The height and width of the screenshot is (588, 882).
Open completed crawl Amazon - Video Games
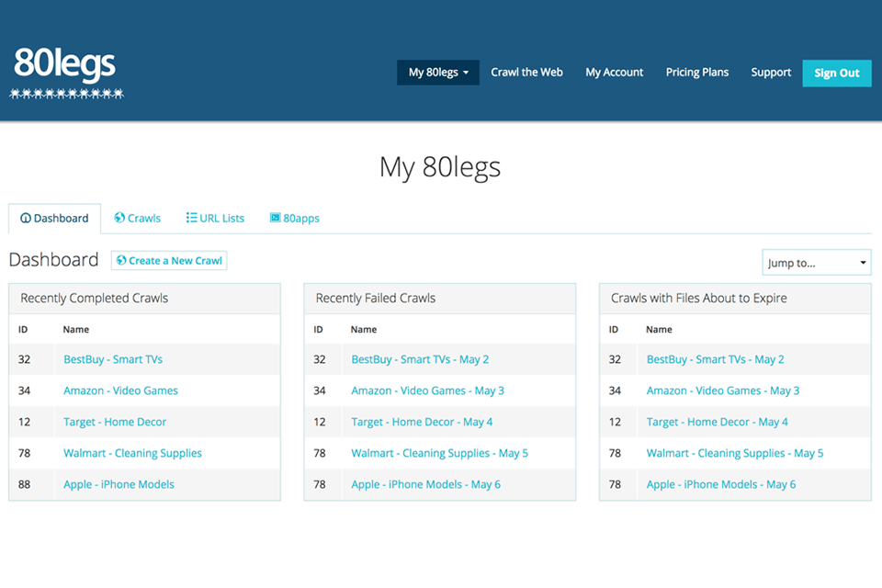coord(120,390)
